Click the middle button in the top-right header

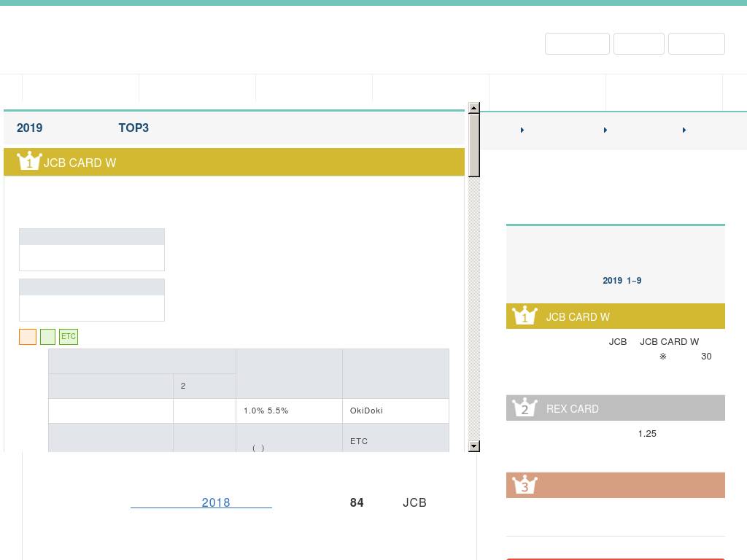tap(638, 44)
